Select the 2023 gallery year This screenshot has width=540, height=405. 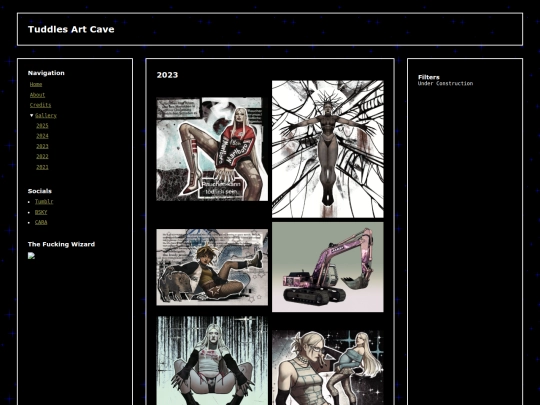(x=42, y=146)
